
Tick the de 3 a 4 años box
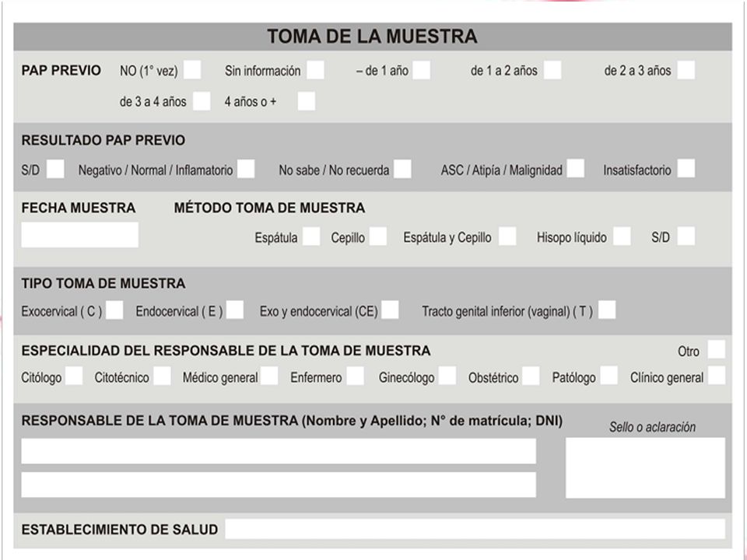pyautogui.click(x=202, y=101)
